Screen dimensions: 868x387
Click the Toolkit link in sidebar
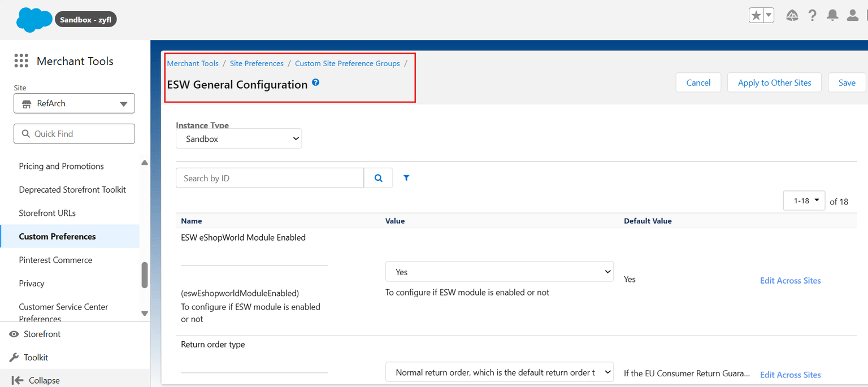[x=36, y=357]
